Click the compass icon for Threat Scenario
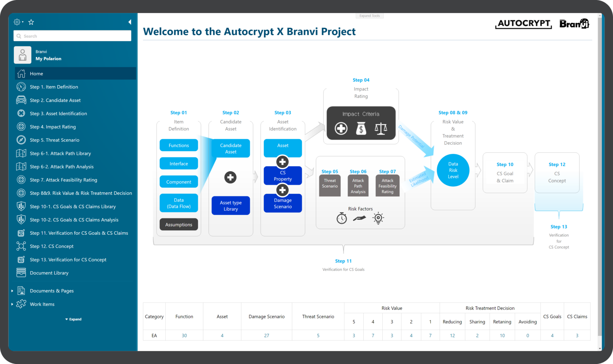The height and width of the screenshot is (364, 613). [21, 140]
